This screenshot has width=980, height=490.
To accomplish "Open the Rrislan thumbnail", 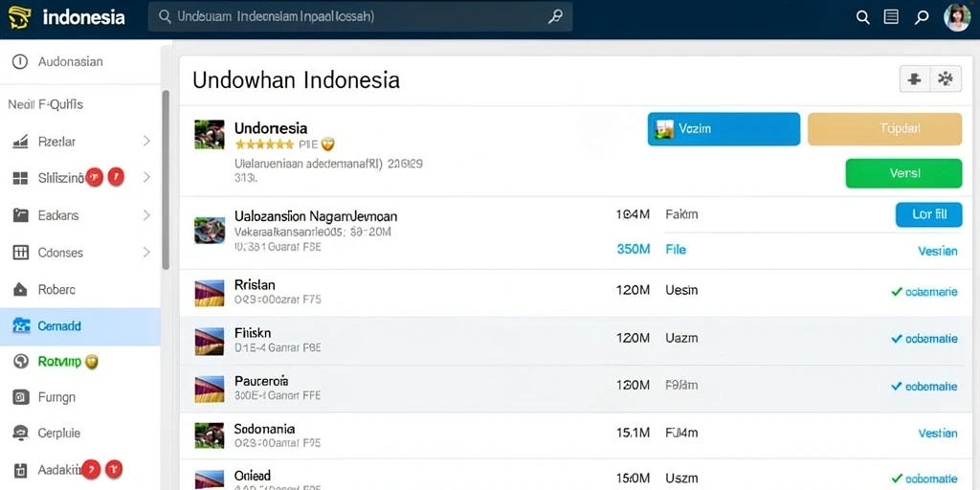I will (210, 293).
